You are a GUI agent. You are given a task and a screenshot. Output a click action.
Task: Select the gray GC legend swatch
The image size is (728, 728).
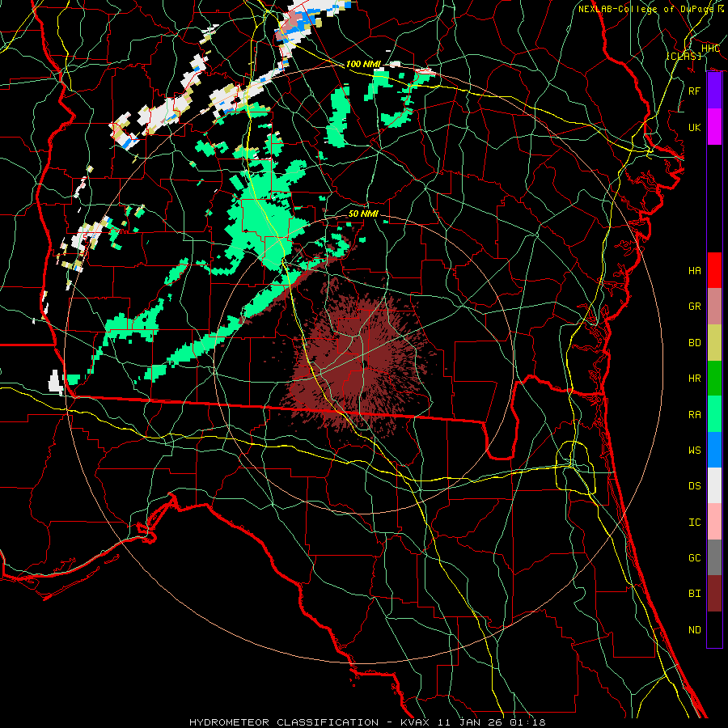(714, 557)
